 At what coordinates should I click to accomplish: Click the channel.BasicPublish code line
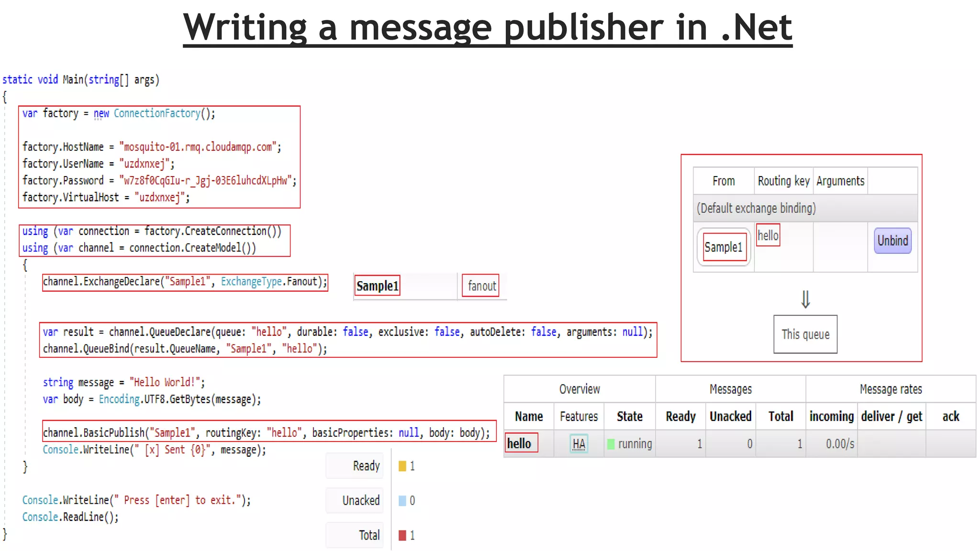[x=267, y=433]
